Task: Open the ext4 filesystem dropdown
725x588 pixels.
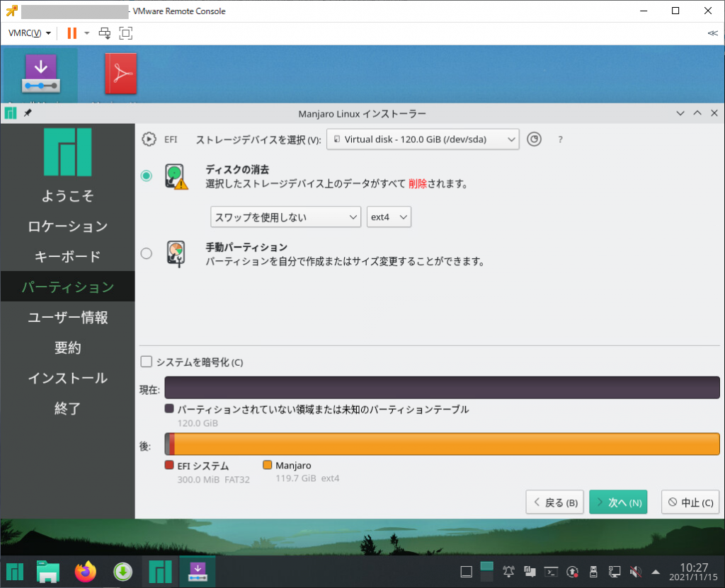Action: pos(389,217)
